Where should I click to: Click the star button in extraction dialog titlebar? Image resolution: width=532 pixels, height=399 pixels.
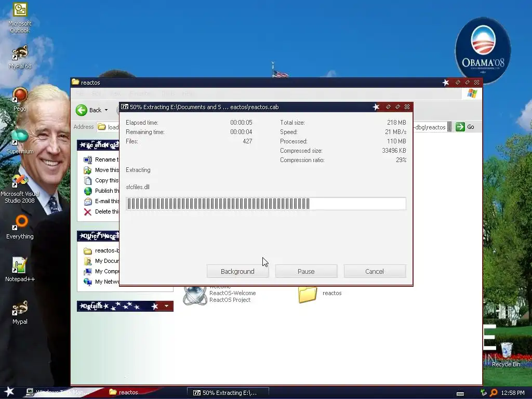point(376,107)
